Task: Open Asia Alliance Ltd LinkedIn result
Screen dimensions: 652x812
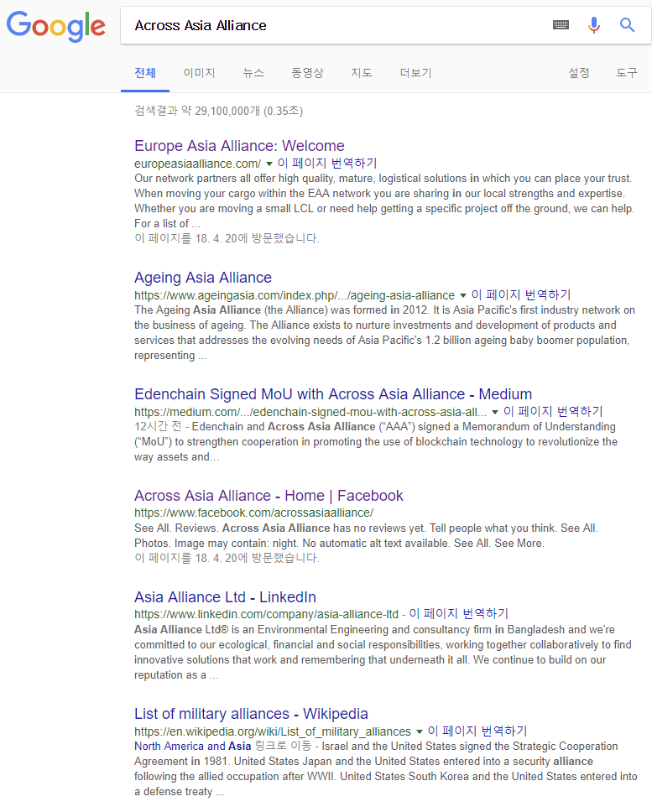Action: click(225, 597)
